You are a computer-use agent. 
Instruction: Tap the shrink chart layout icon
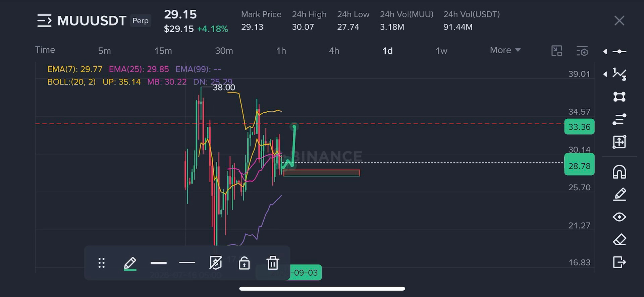[x=557, y=51]
